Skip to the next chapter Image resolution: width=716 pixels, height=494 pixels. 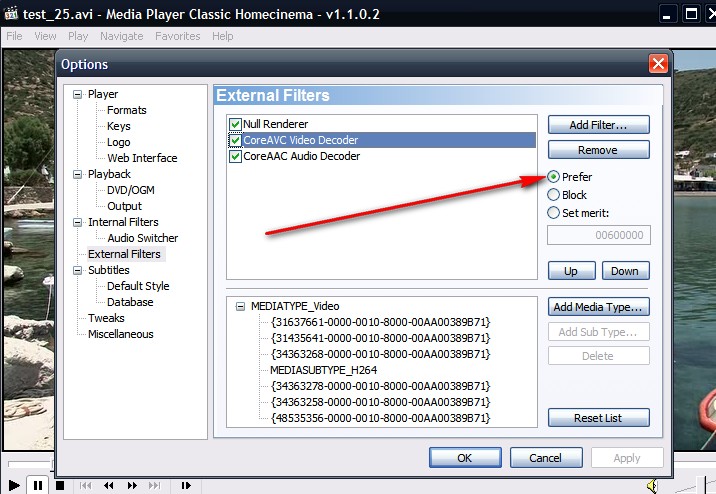pyautogui.click(x=155, y=485)
